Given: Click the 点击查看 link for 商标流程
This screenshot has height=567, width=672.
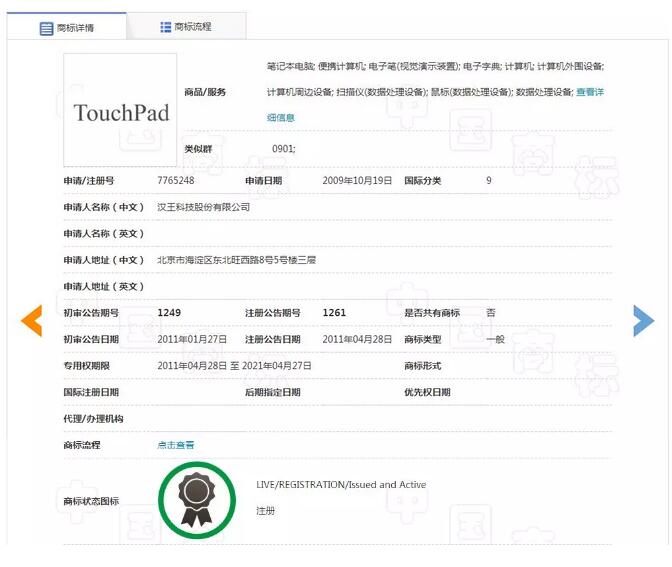Looking at the screenshot, I should point(175,445).
